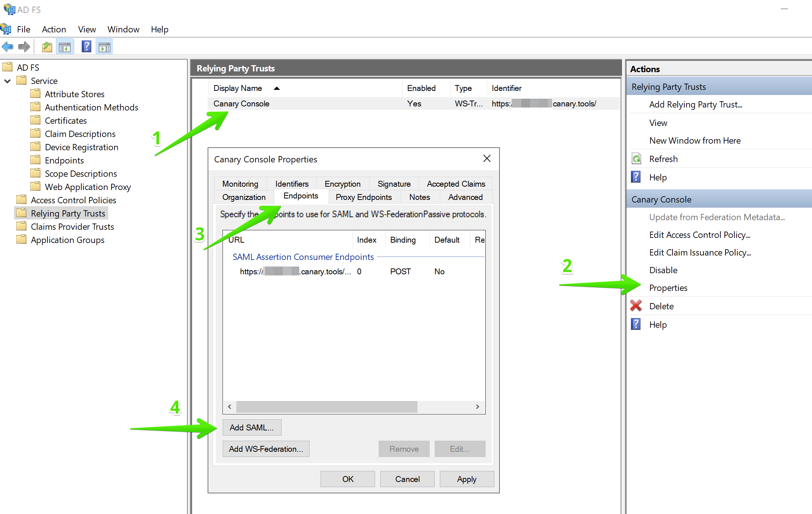The image size is (812, 514).
Task: Select the Canary Console trust row
Action: [414, 103]
